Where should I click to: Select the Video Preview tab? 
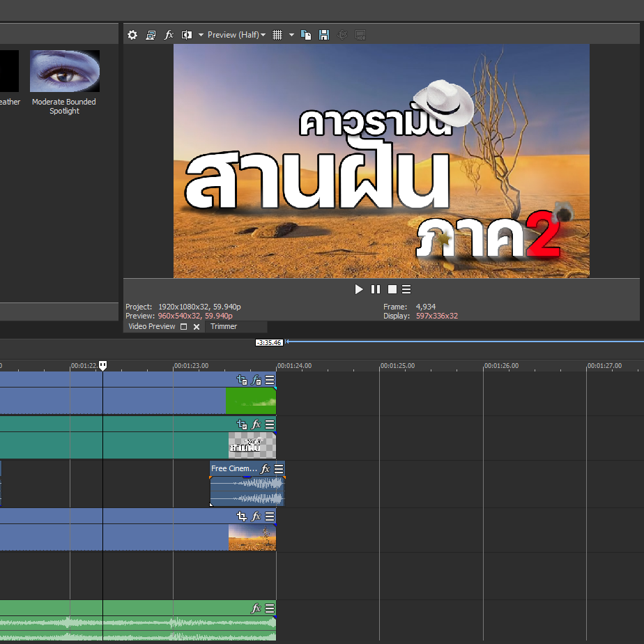tap(152, 326)
